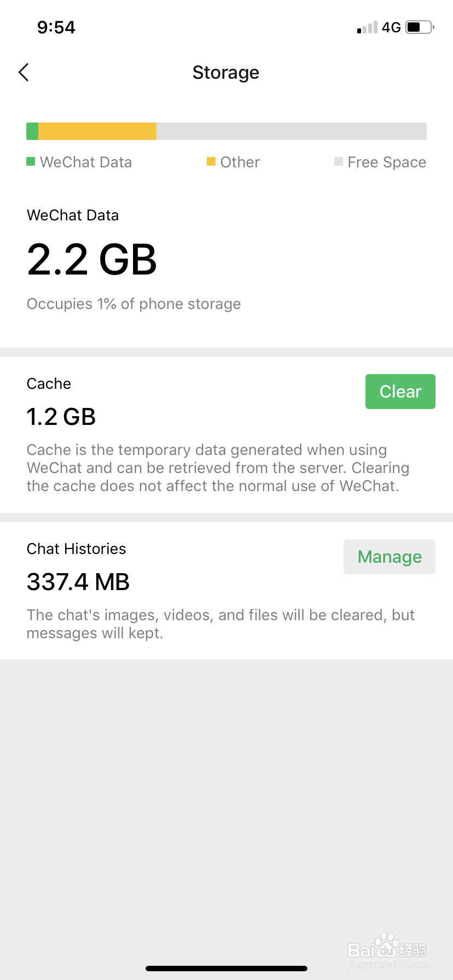
Task: Tap the Cache description paragraph
Action: [x=218, y=468]
